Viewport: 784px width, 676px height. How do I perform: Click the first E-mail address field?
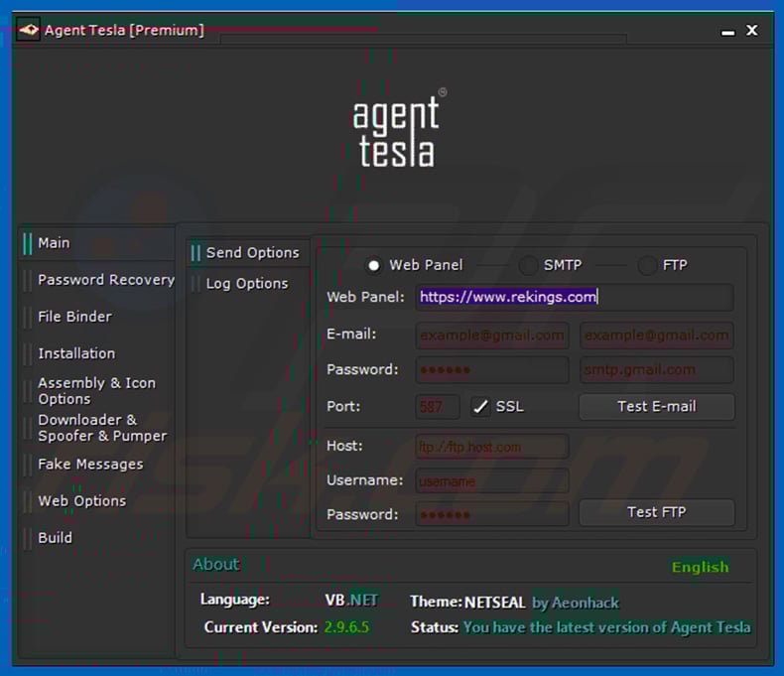(492, 335)
